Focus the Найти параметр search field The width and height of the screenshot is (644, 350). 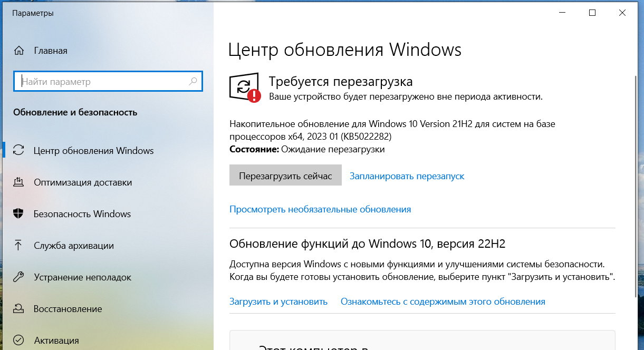(108, 82)
